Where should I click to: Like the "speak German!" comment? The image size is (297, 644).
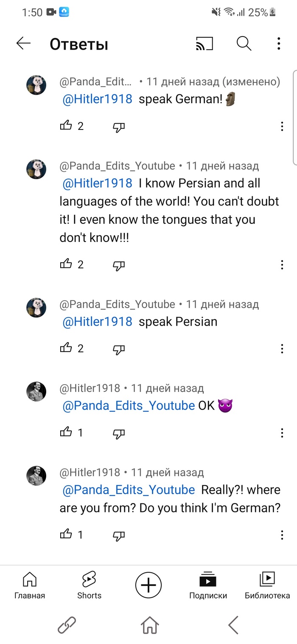(x=66, y=126)
